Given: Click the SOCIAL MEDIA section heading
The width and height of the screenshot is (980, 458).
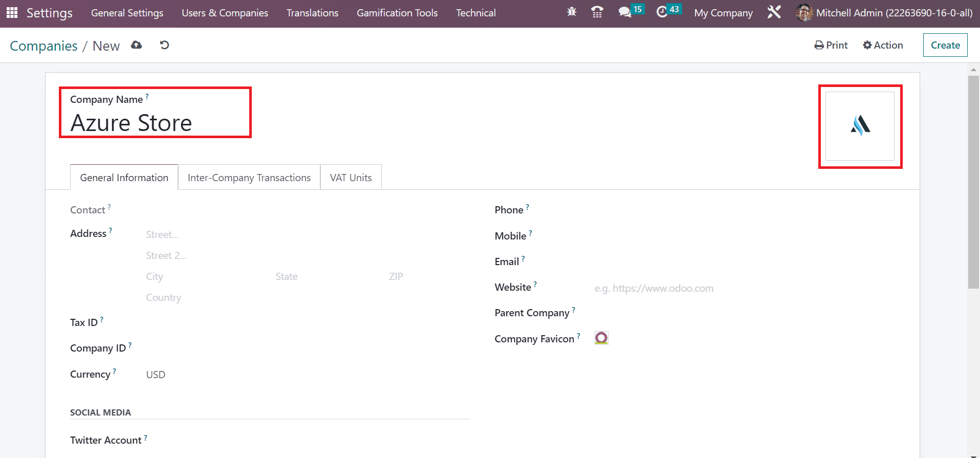Looking at the screenshot, I should click(x=100, y=412).
